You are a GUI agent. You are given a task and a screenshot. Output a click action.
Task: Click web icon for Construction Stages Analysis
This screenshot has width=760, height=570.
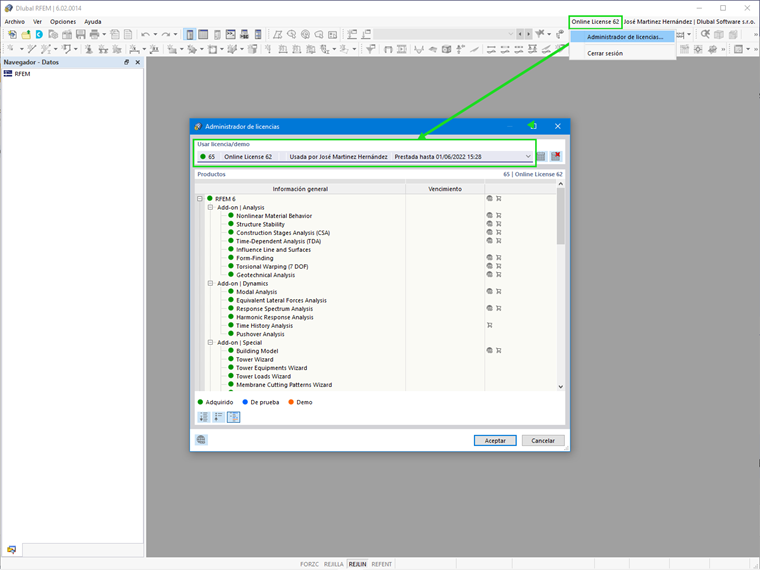click(x=490, y=233)
